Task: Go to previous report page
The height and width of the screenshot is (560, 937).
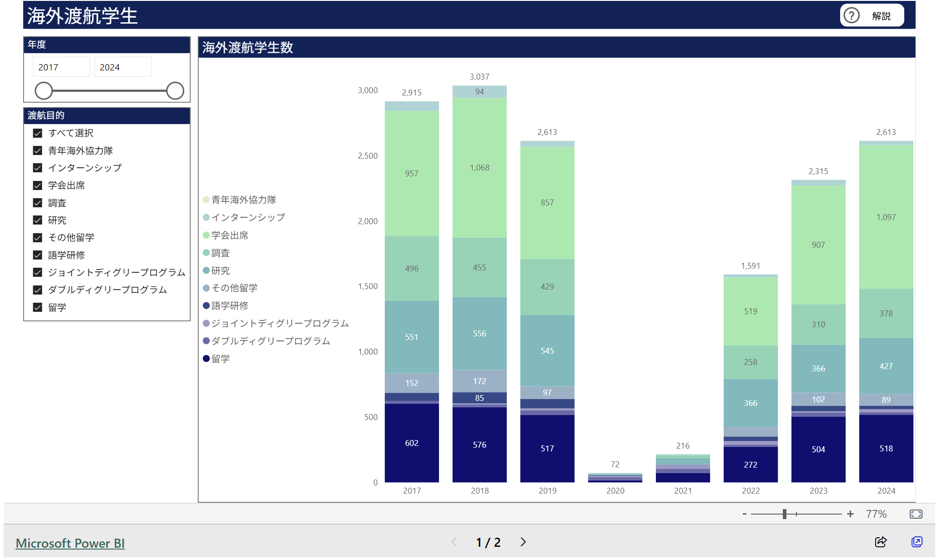Action: (454, 542)
